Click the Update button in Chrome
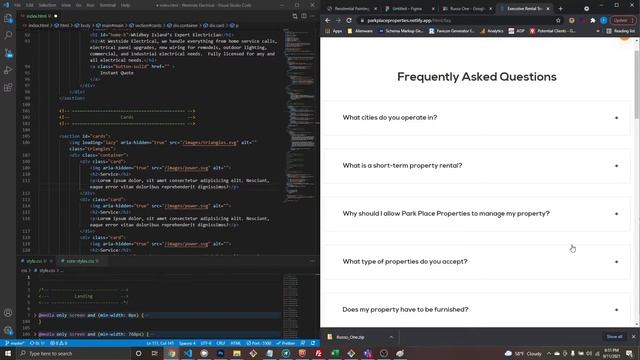Screen dimensions: 640x360 [x=622, y=20]
